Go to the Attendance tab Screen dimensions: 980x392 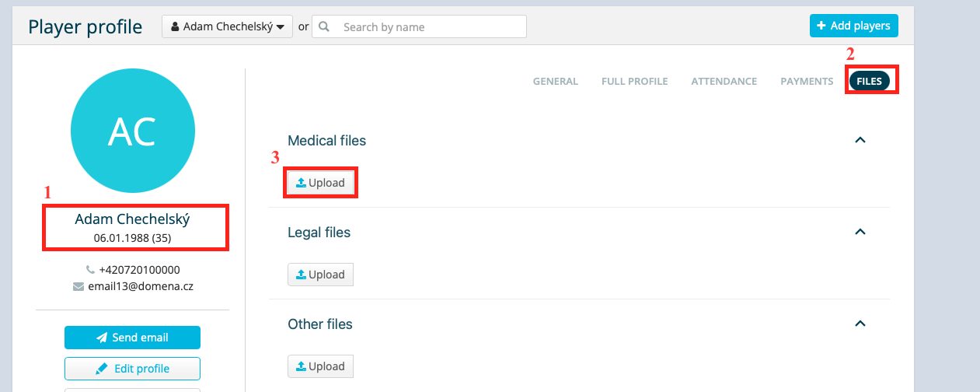pyautogui.click(x=724, y=81)
